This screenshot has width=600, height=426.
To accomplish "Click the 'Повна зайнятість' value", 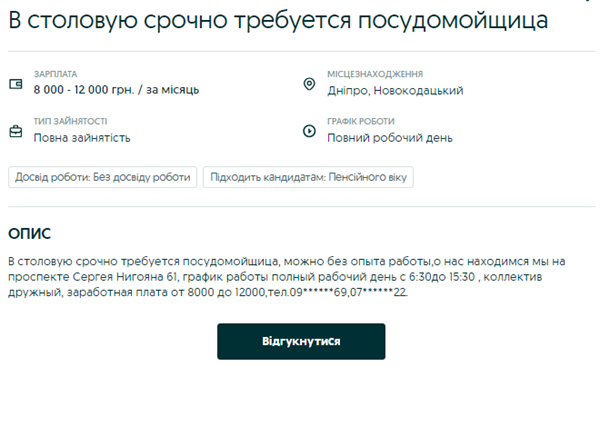I will pos(82,138).
